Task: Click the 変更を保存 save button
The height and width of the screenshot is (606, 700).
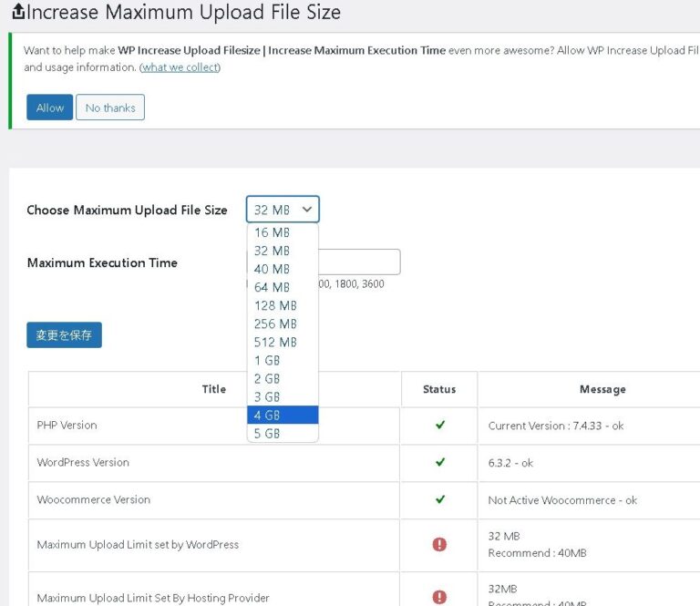Action: tap(64, 334)
